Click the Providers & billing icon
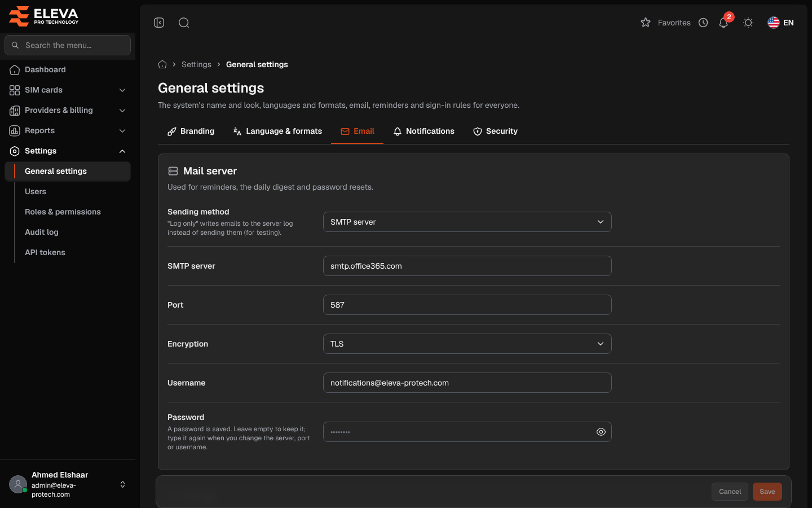Image resolution: width=812 pixels, height=508 pixels. point(15,111)
